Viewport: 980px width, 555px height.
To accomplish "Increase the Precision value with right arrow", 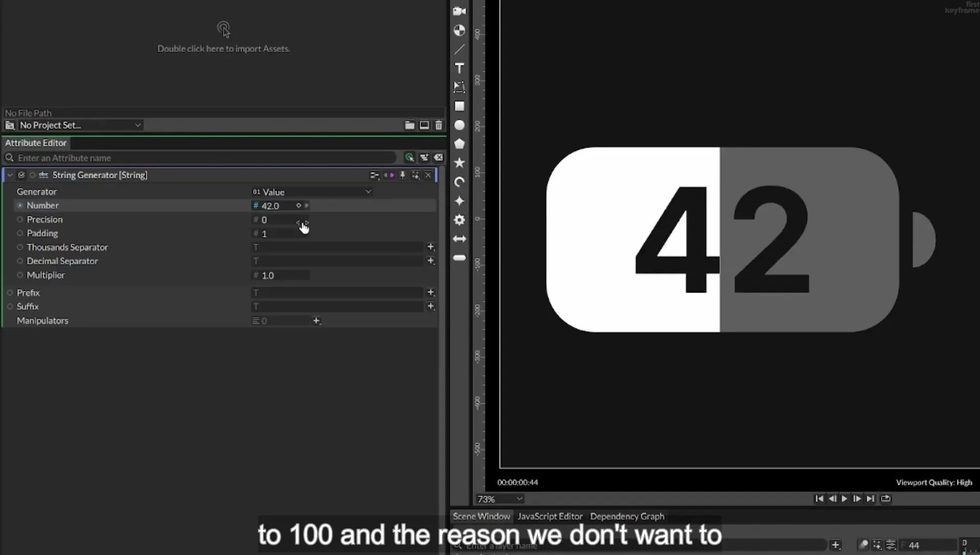I will 306,222.
